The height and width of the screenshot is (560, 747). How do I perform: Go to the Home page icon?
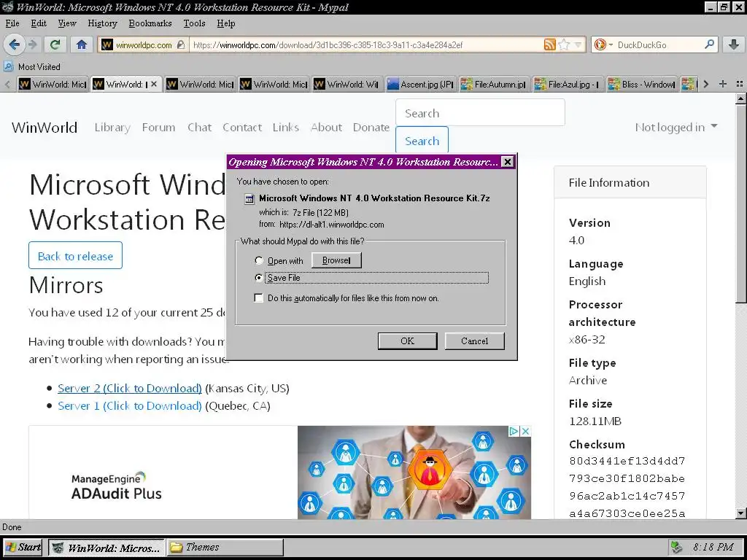(82, 44)
